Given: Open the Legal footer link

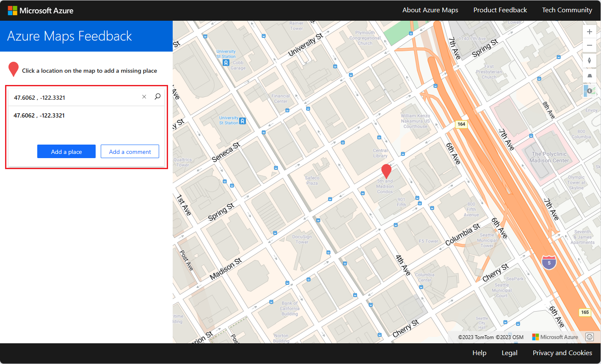Looking at the screenshot, I should click(x=510, y=353).
